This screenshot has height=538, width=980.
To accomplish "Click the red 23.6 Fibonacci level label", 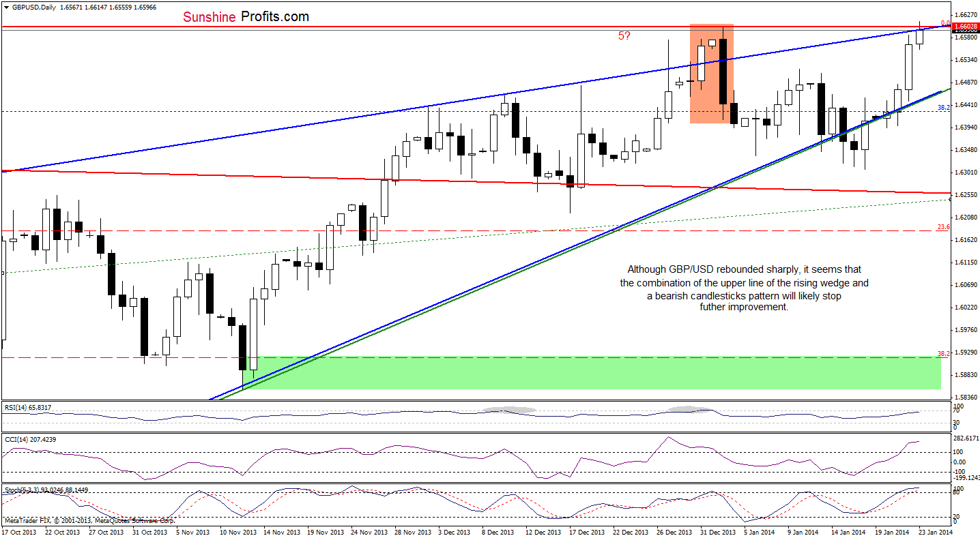I will (x=944, y=227).
